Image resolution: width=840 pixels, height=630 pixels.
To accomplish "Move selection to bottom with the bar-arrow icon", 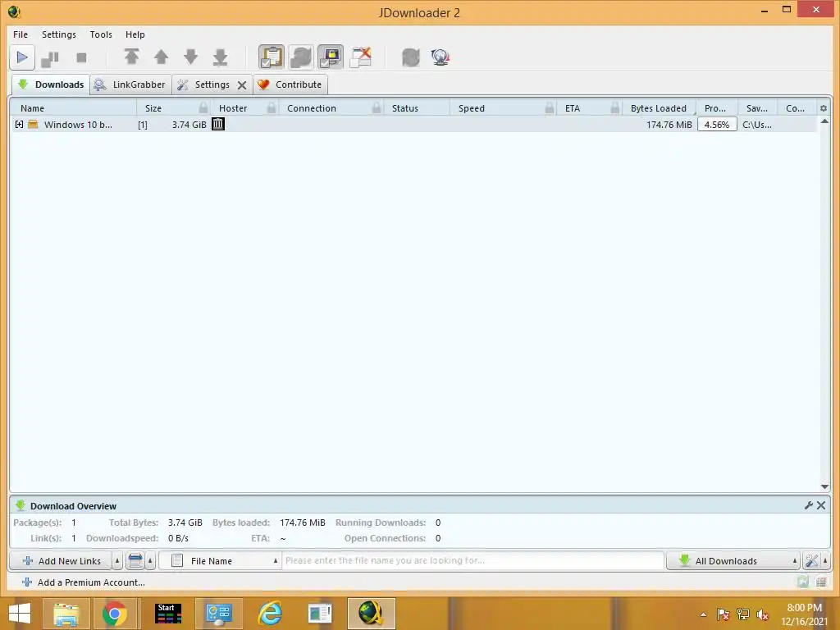I will click(220, 57).
